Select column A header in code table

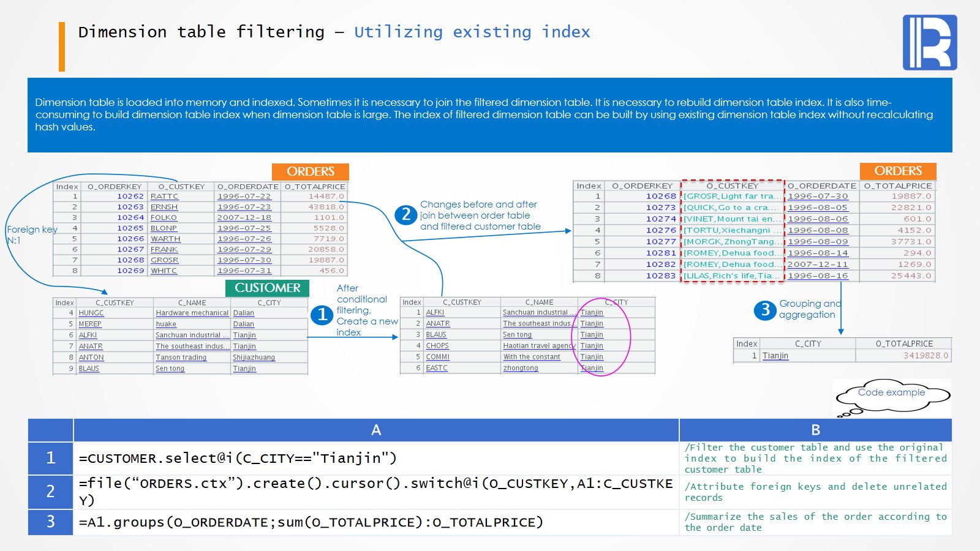coord(375,430)
